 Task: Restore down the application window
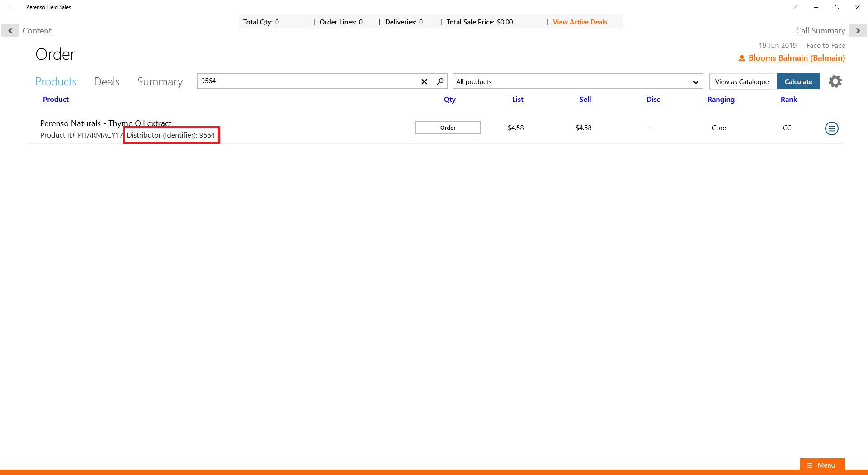pos(837,7)
